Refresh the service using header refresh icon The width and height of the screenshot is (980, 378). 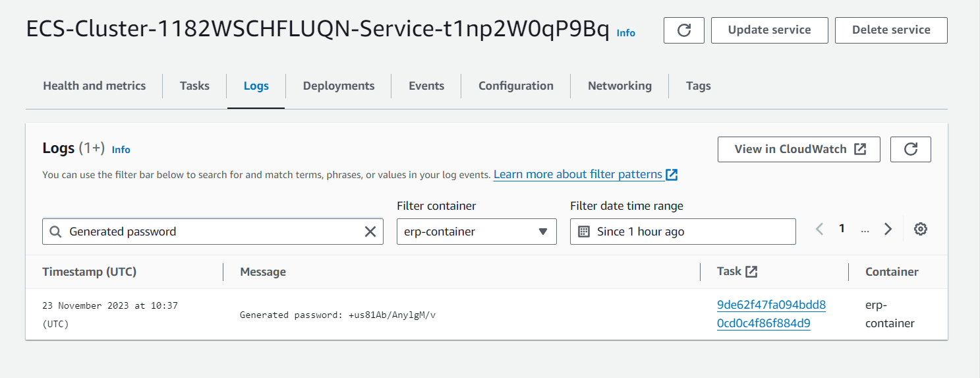tap(684, 30)
